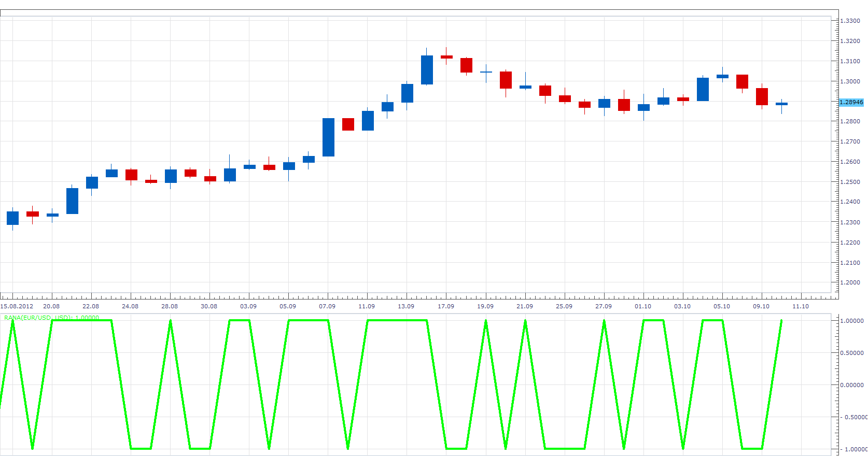This screenshot has height=456, width=868.
Task: Click the first blue candle above 15.08.2012
Action: pyautogui.click(x=12, y=218)
